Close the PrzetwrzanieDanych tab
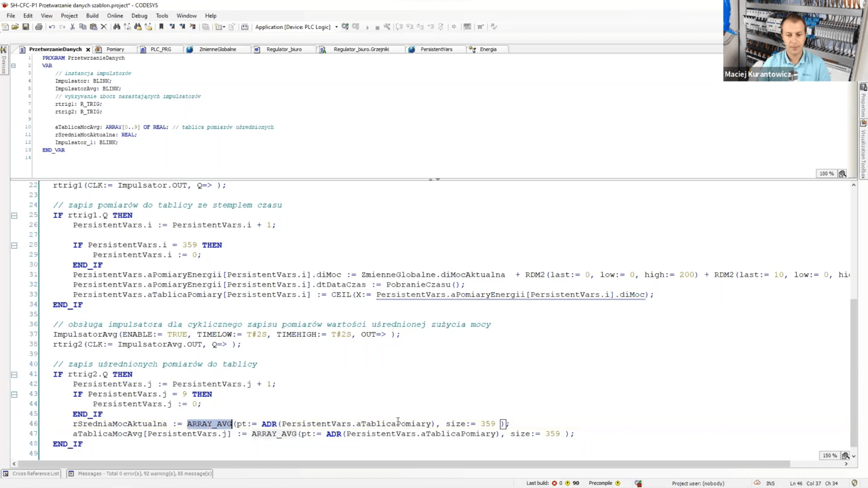Viewport: 868px width, 488px height. point(88,50)
